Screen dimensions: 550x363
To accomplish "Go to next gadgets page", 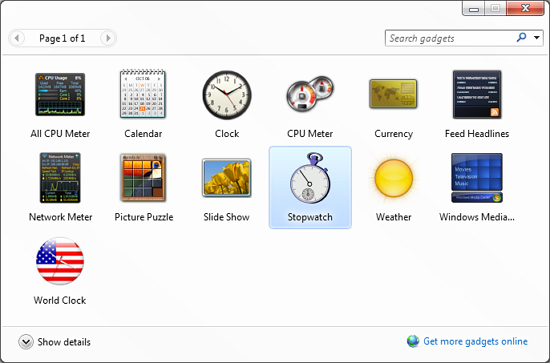I will pos(108,38).
